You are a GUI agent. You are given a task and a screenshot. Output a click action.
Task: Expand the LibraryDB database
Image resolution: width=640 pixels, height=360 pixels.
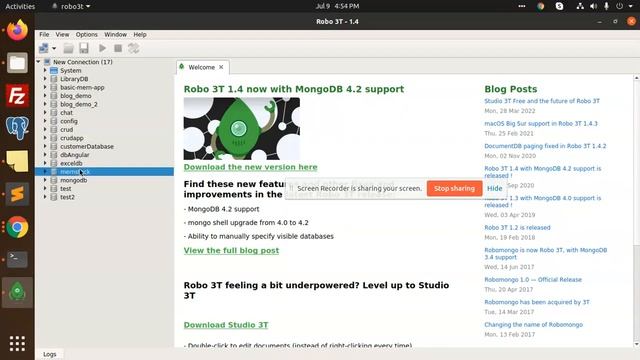point(45,79)
